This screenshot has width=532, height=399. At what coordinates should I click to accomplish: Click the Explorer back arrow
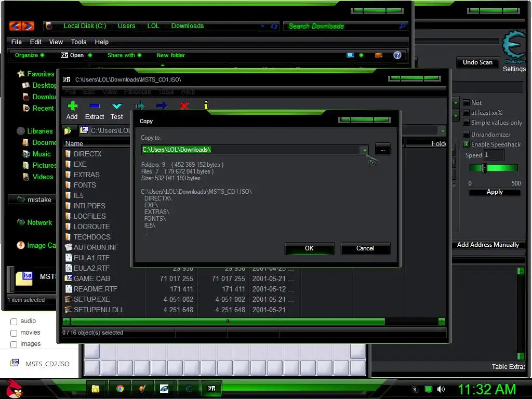pos(16,26)
